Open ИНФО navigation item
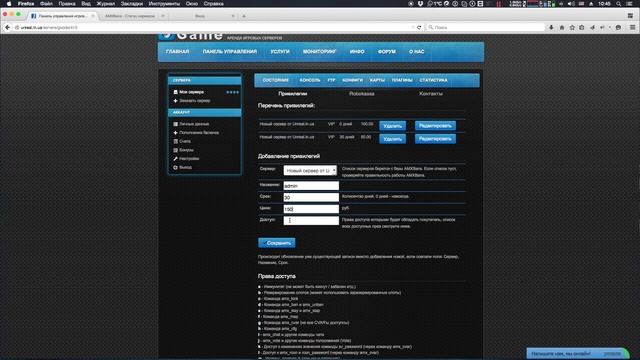The image size is (640, 360). tap(357, 52)
